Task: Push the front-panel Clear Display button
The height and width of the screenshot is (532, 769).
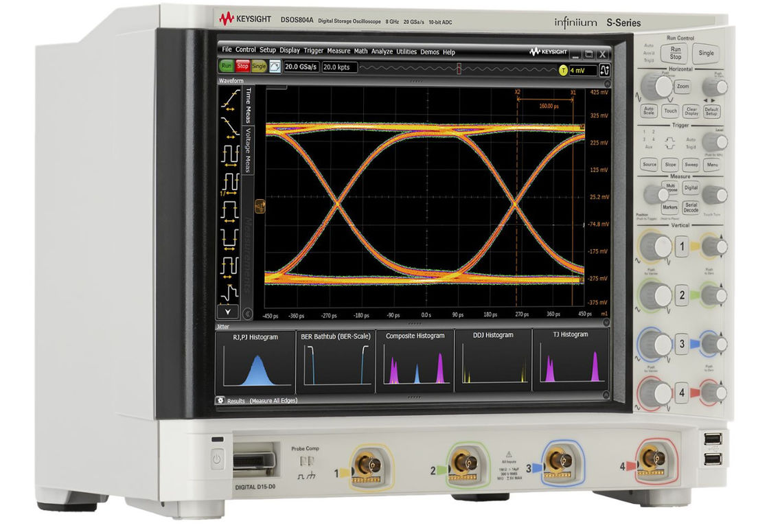Action: pos(691,112)
